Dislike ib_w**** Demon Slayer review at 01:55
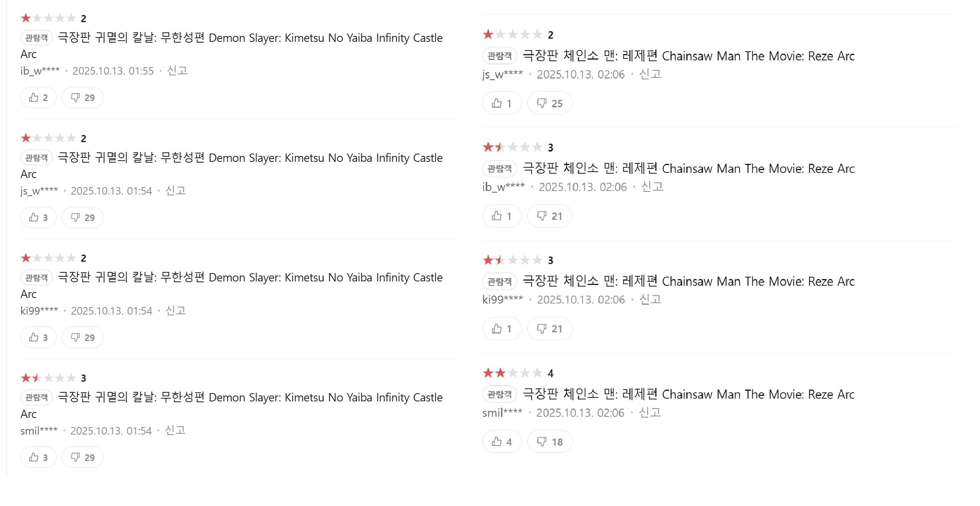 tap(82, 97)
